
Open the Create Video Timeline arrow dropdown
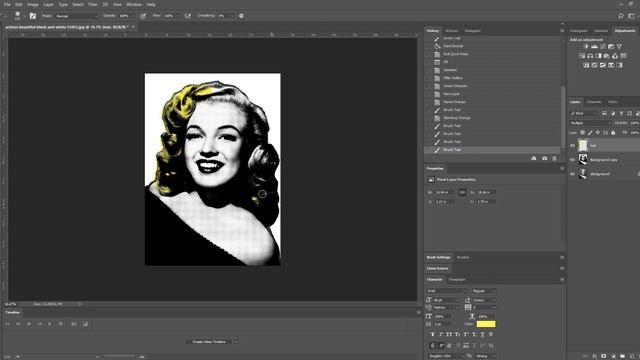[236, 342]
